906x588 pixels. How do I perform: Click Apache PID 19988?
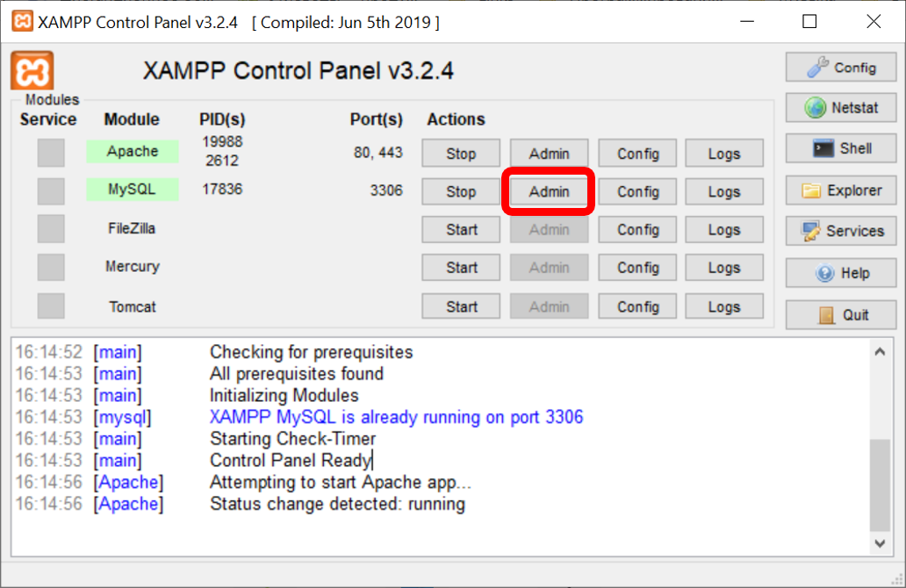[222, 141]
